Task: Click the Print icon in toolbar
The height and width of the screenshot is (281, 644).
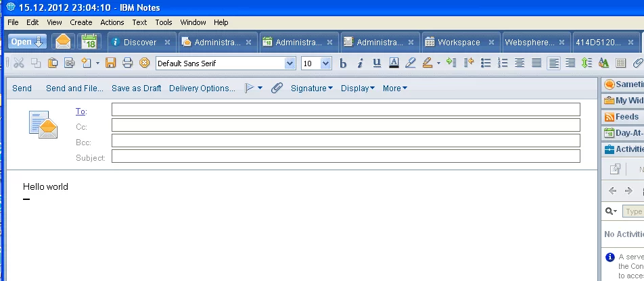Action: point(127,63)
